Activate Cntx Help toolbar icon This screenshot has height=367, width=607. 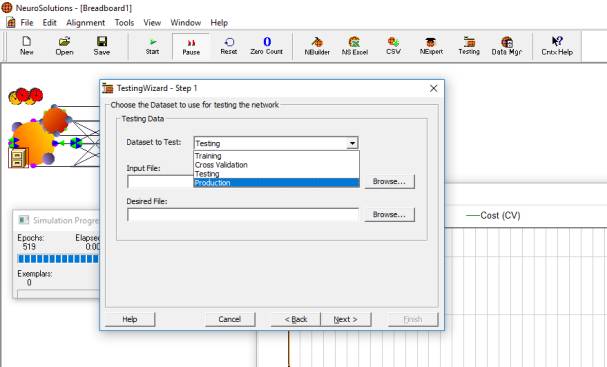(x=557, y=46)
